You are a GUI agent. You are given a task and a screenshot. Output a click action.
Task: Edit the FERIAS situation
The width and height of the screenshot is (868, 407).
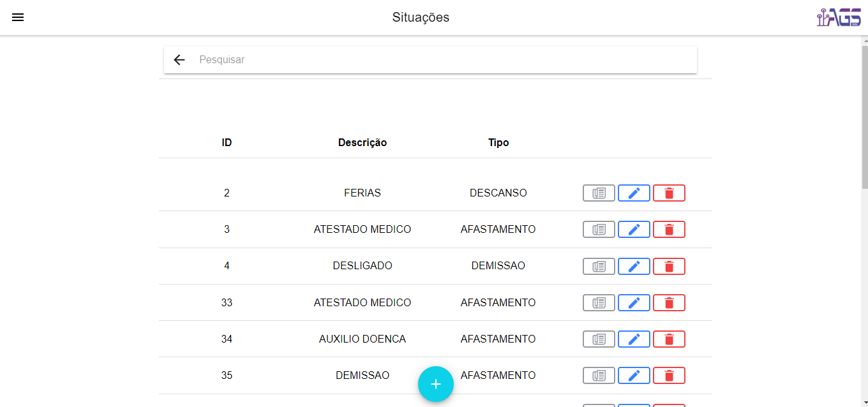point(634,193)
